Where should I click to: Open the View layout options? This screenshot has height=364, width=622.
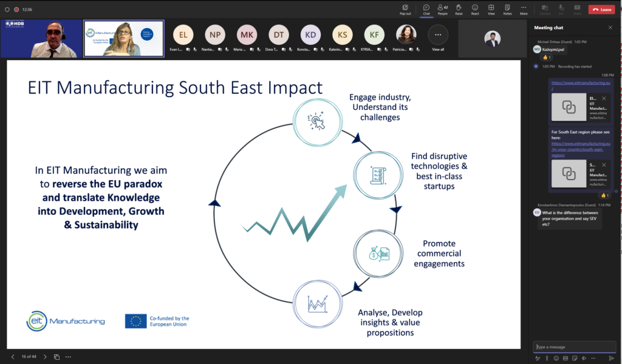point(491,10)
